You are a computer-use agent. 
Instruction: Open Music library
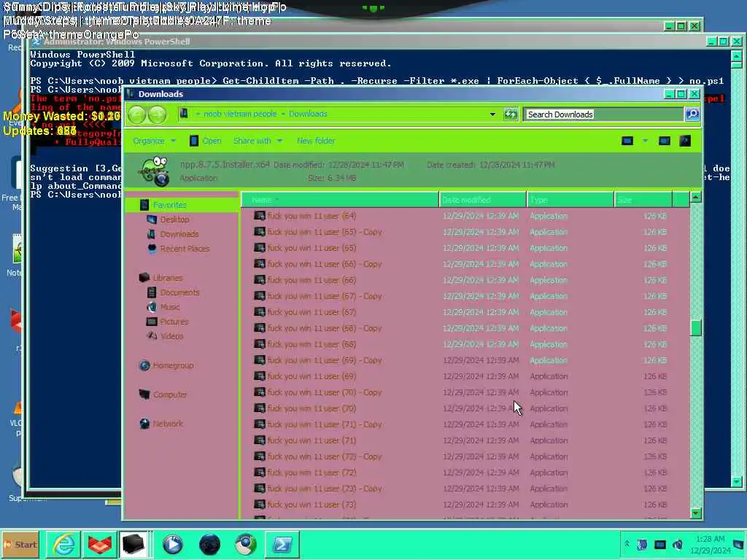[169, 307]
